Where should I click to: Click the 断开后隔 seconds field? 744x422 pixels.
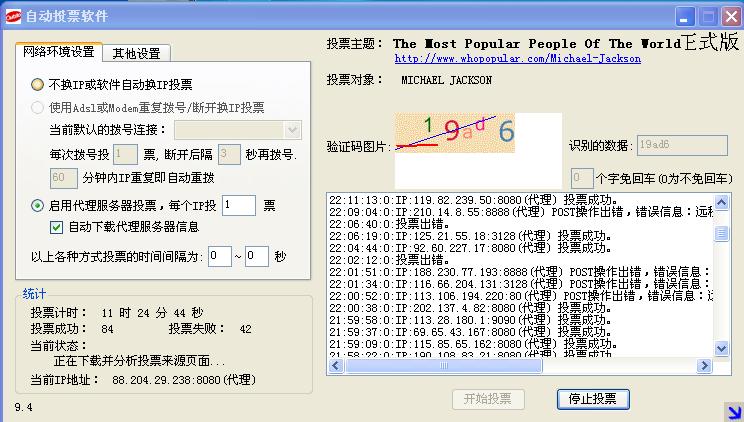coord(229,154)
